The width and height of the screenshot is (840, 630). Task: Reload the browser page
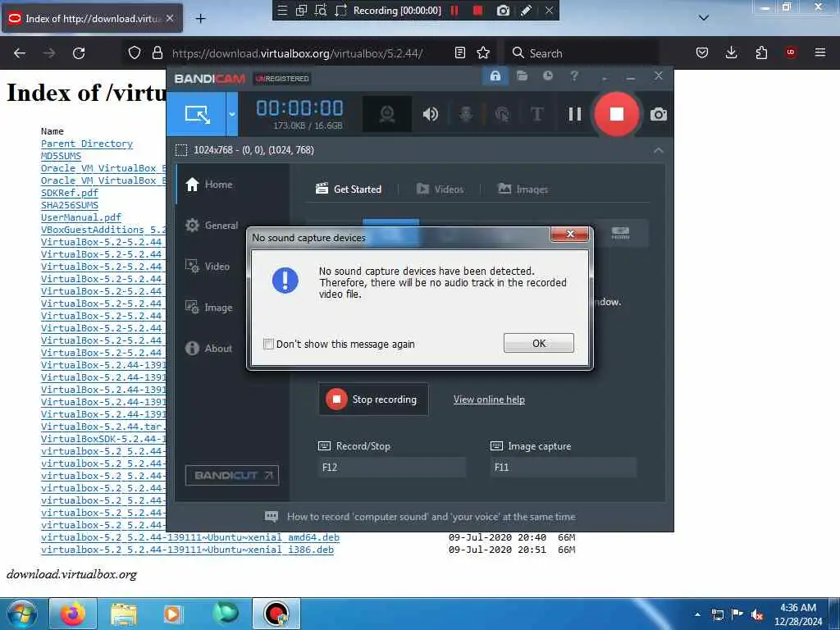pyautogui.click(x=79, y=53)
